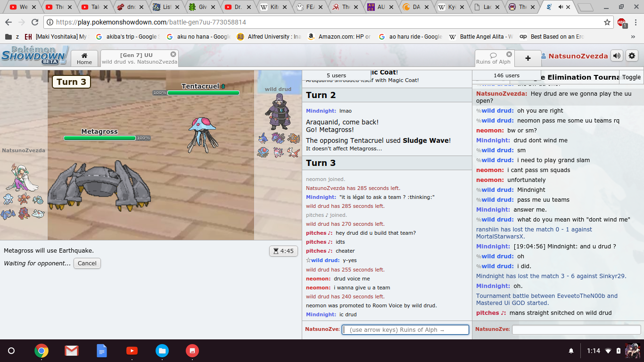Close the Ruins of Alph chat tab
This screenshot has height=362, width=644.
point(509,54)
